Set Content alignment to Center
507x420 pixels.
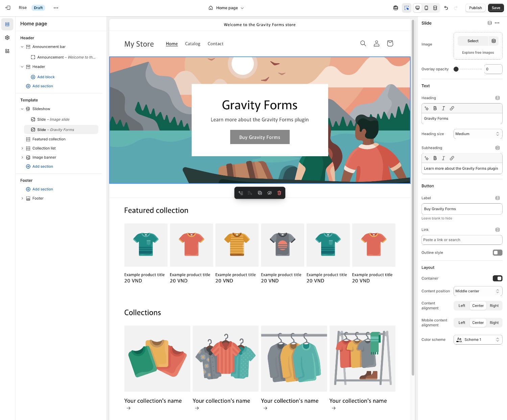[478, 306]
